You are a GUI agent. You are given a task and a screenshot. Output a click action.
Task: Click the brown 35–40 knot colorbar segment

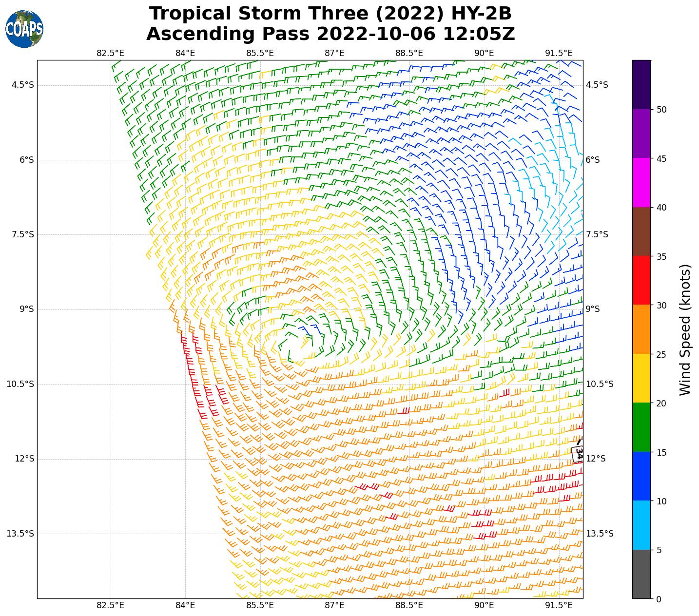click(x=641, y=231)
